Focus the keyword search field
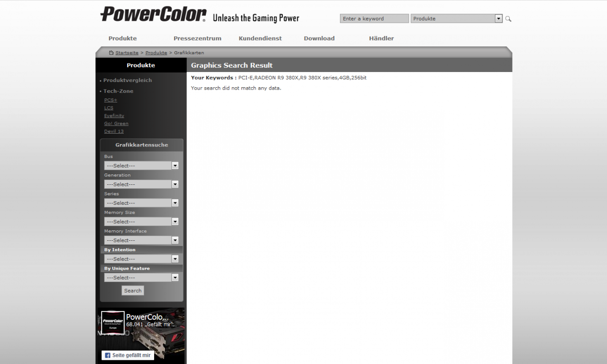Image resolution: width=607 pixels, height=364 pixels. pos(374,18)
